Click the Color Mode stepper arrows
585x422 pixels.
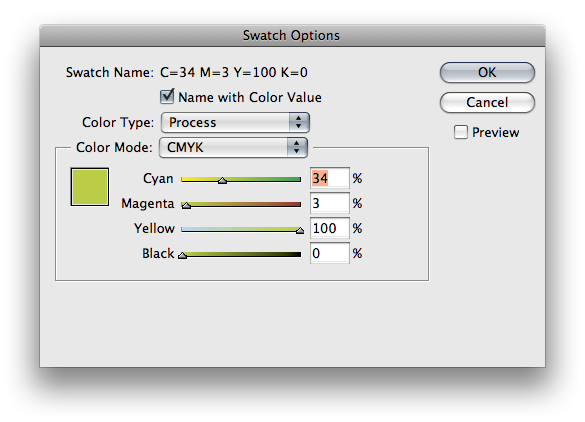pos(297,147)
